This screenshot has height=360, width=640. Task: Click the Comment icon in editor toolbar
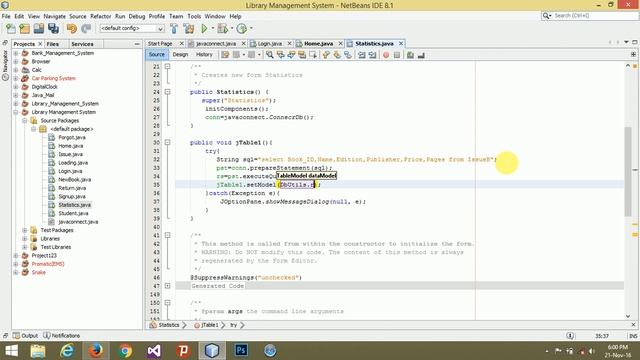pyautogui.click(x=410, y=55)
